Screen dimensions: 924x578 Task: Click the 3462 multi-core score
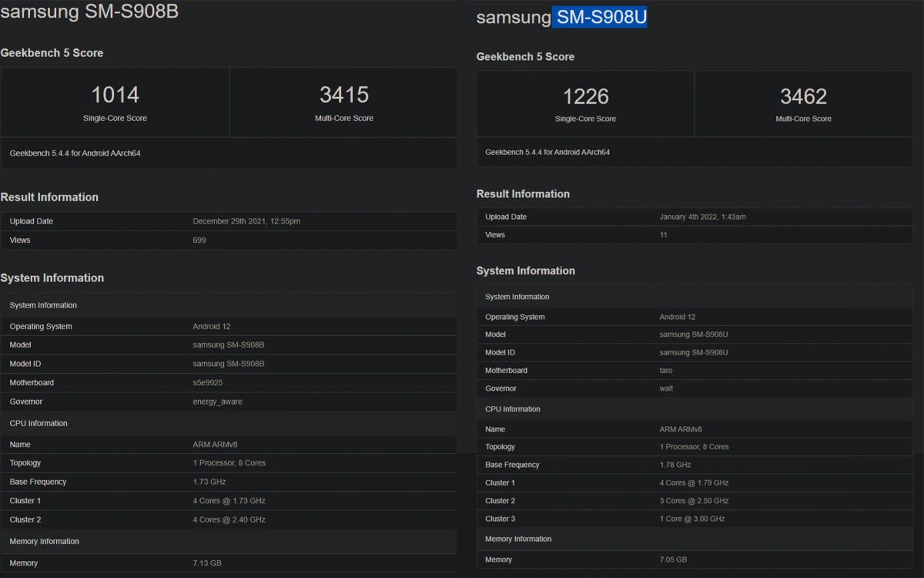[803, 97]
